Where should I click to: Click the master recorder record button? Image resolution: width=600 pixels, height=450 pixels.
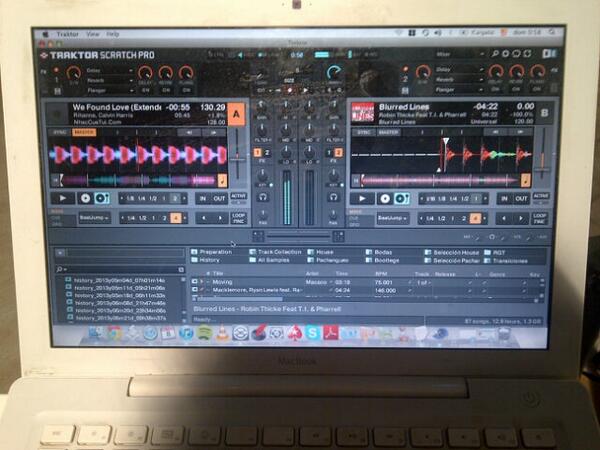[290, 90]
